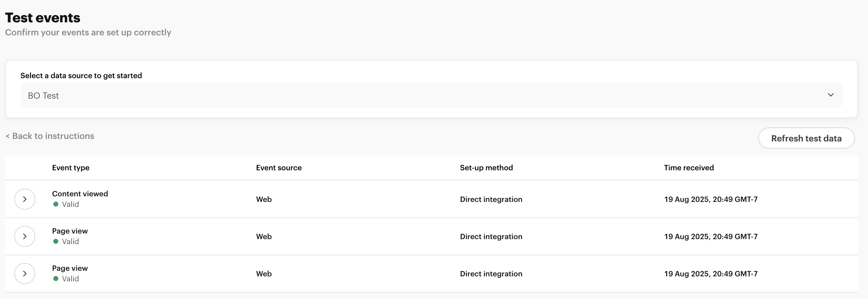The image size is (868, 299).
Task: Open the BO Test data source dropdown
Action: [431, 96]
